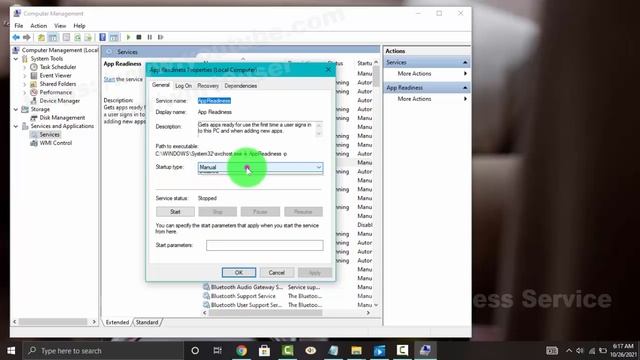The height and width of the screenshot is (360, 640).
Task: Expand the Event Viewer node arrow
Action: click(24, 76)
